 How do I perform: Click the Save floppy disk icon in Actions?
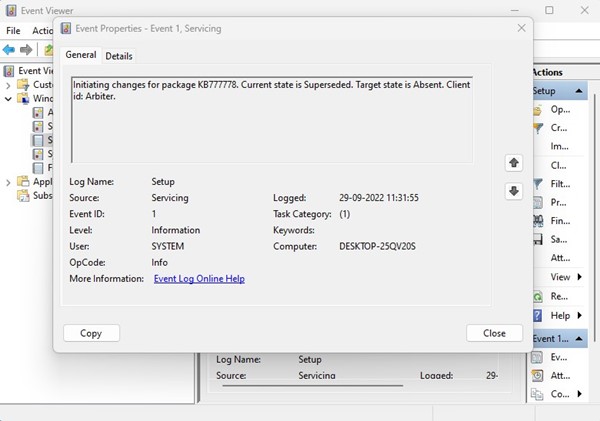[538, 240]
